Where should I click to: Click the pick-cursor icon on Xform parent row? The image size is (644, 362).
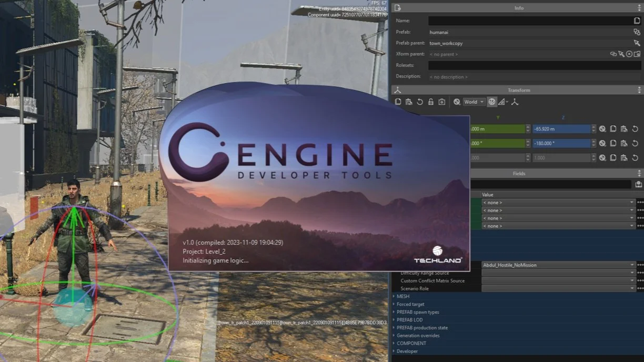621,54
